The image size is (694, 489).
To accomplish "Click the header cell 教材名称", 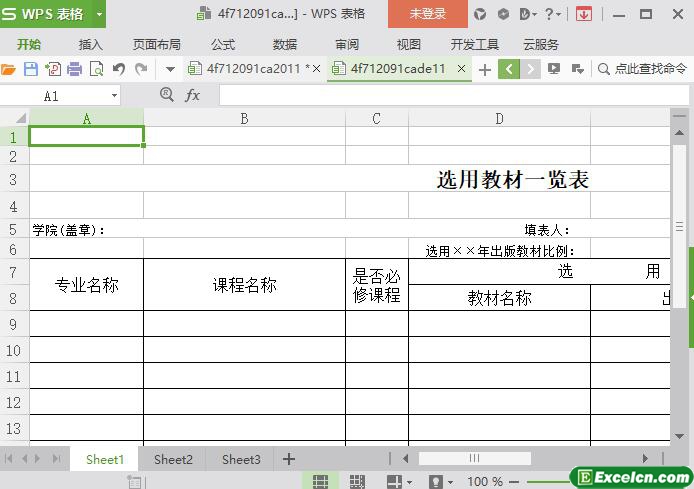I will pos(499,298).
